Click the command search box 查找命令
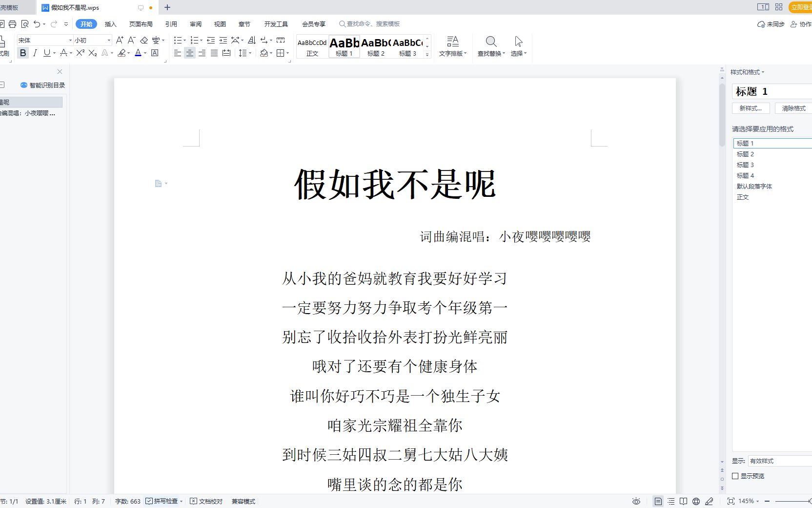The image size is (812, 508). click(370, 24)
